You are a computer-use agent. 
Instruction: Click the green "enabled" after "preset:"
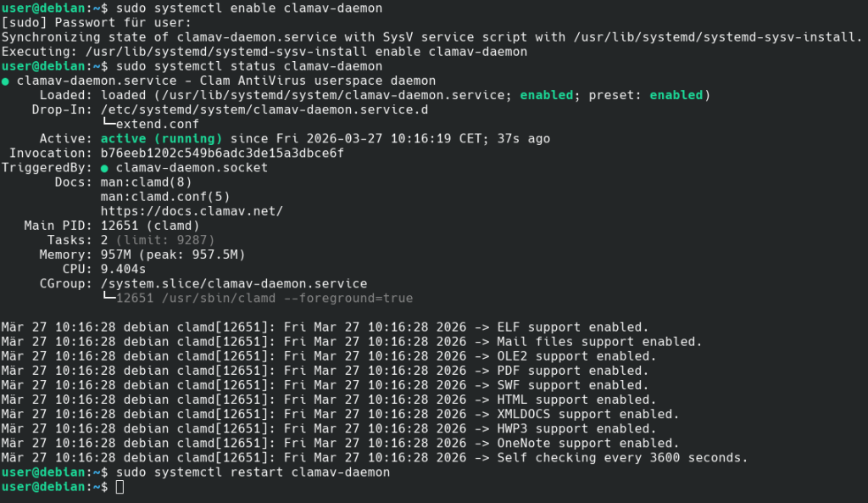pyautogui.click(x=676, y=95)
